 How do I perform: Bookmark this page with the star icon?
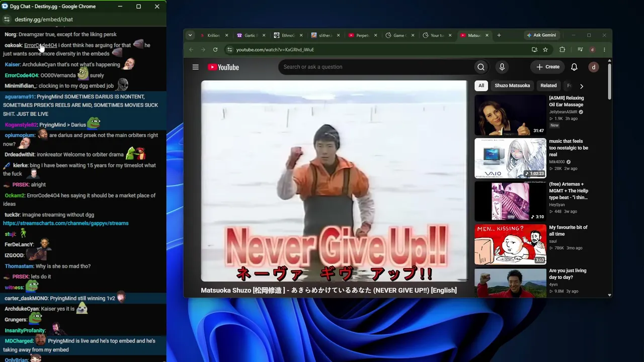545,50
